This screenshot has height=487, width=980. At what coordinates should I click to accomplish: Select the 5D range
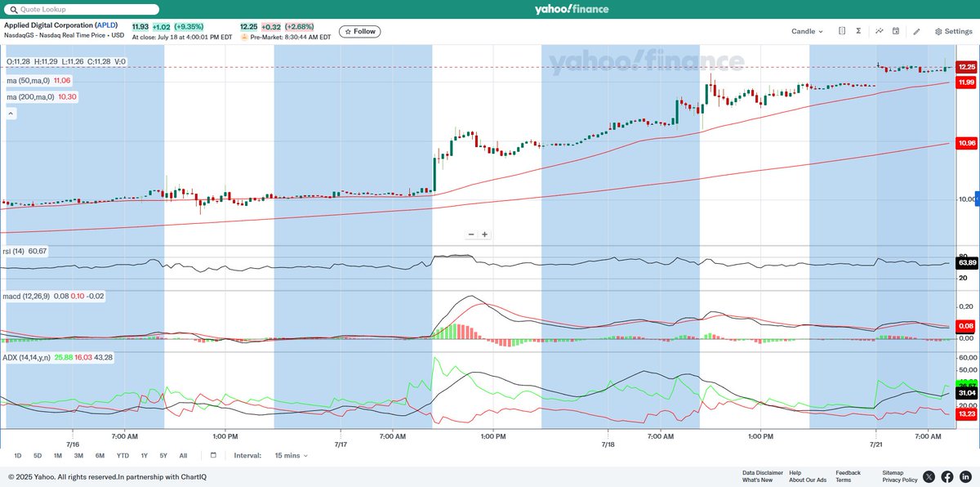click(38, 455)
